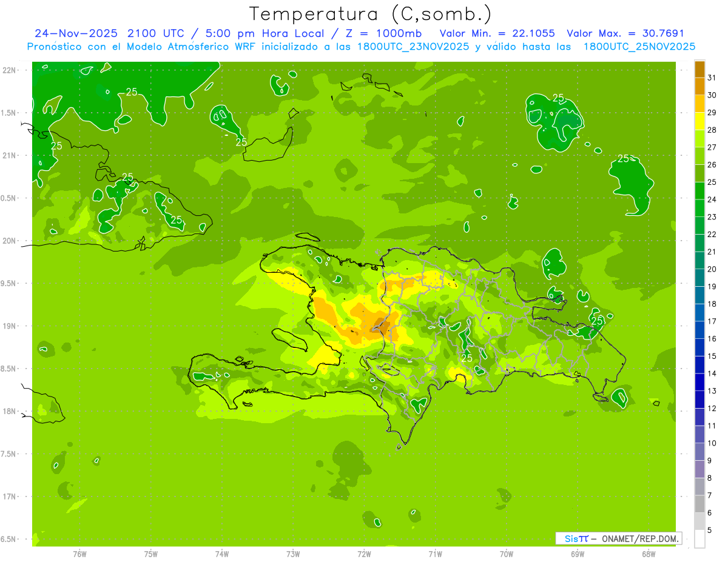Screen dimensions: 728x562
Task: Click the '71W' longitude label
Action: [x=435, y=554]
